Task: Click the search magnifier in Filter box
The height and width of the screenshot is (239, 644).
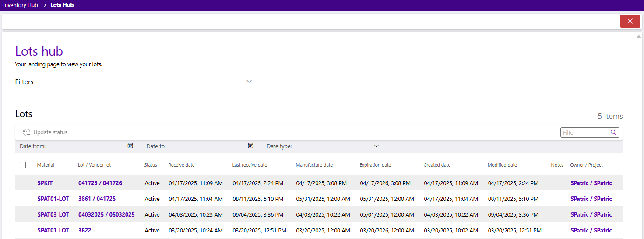Action: click(613, 132)
